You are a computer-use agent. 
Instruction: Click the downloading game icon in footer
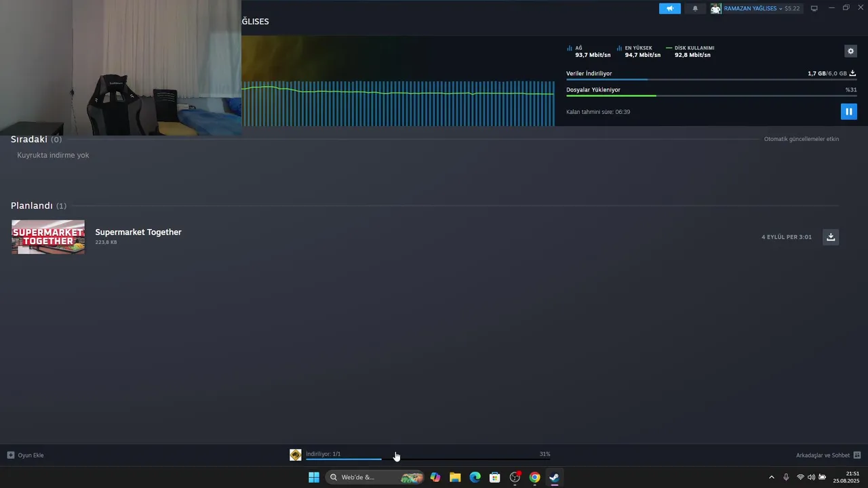coord(296,455)
